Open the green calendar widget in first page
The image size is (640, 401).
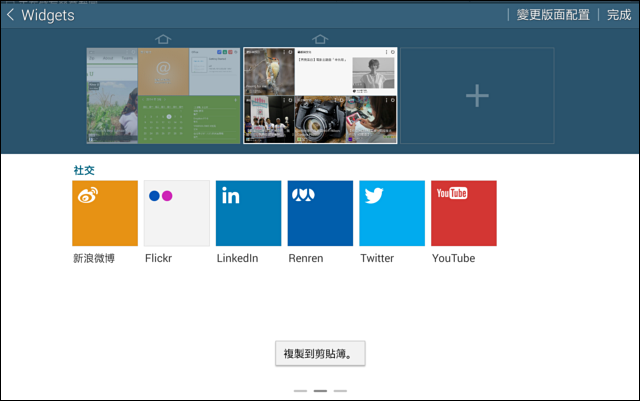click(x=189, y=119)
